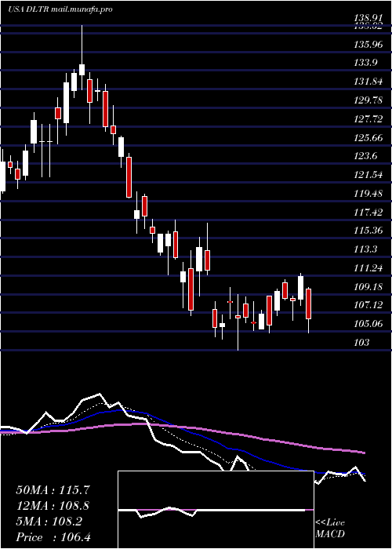Click the 135.96 price axis label

370,45
